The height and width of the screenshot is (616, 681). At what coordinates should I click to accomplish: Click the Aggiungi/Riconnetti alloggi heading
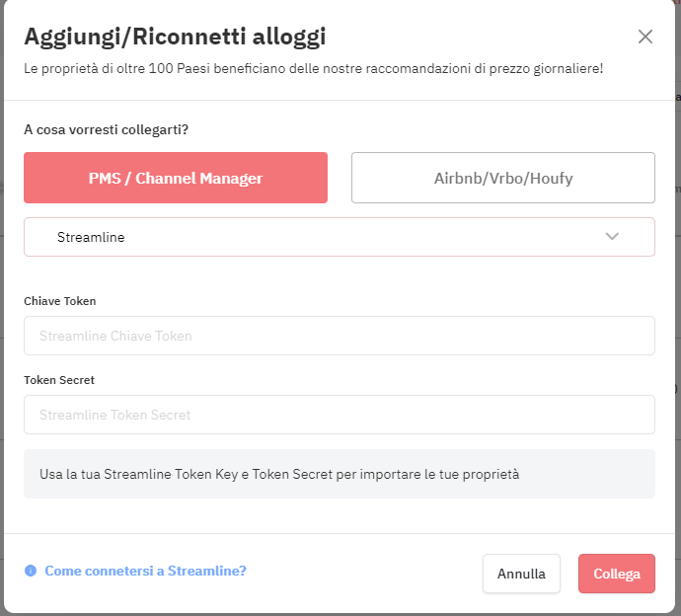click(175, 37)
